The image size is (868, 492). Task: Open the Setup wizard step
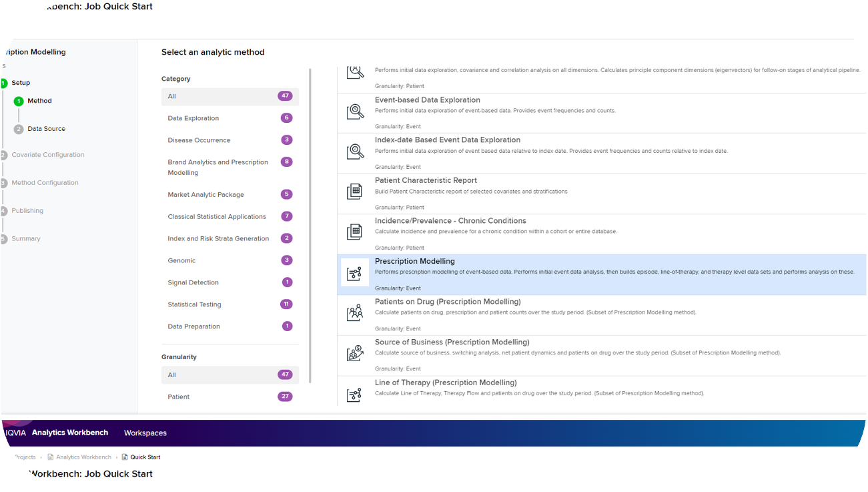tap(21, 83)
